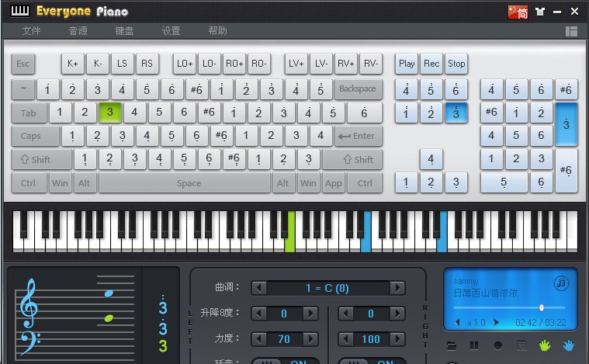
Task: Click the tilde ~ key
Action: coord(23,89)
